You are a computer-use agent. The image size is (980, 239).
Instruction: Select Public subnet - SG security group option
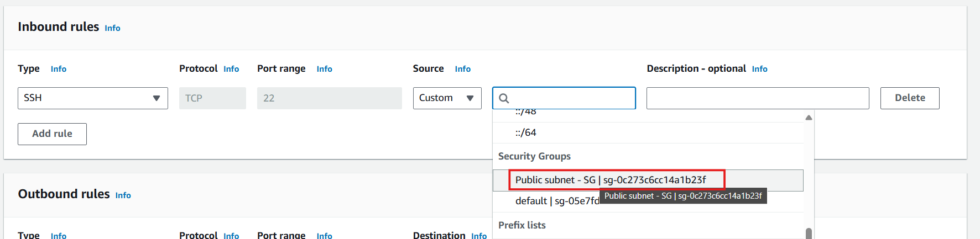648,180
